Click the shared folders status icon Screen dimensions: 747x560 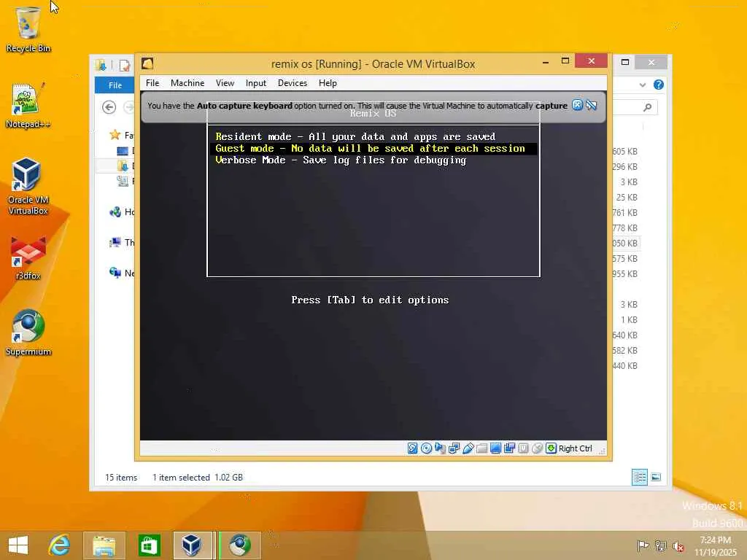tap(481, 448)
